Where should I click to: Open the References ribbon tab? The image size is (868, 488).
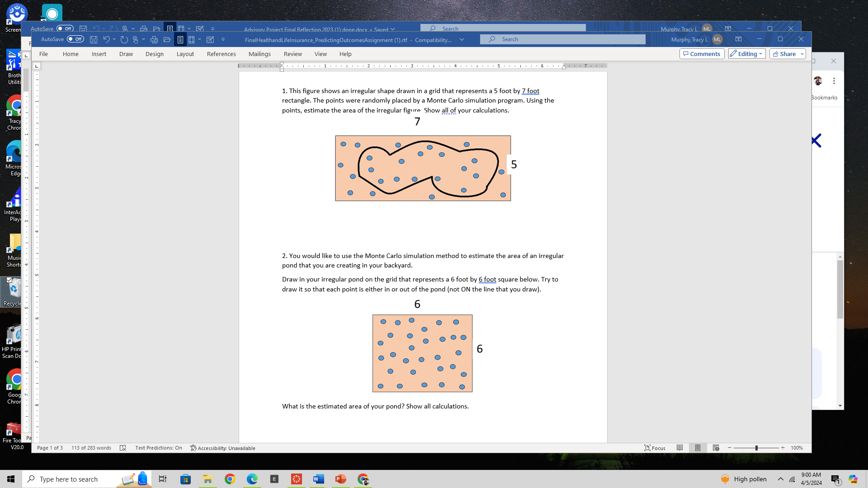[x=222, y=54]
